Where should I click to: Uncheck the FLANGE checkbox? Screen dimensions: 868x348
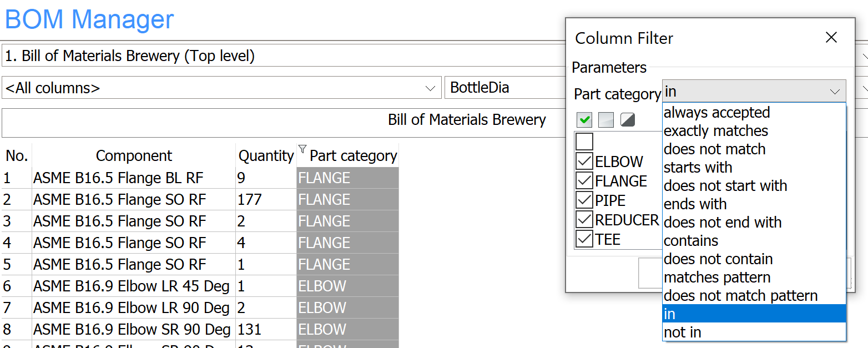584,181
